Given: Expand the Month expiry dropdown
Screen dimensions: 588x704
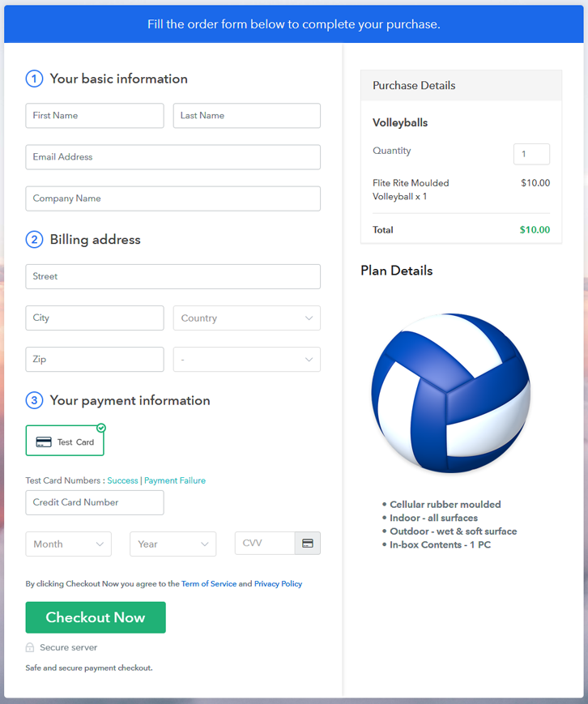Looking at the screenshot, I should [68, 544].
